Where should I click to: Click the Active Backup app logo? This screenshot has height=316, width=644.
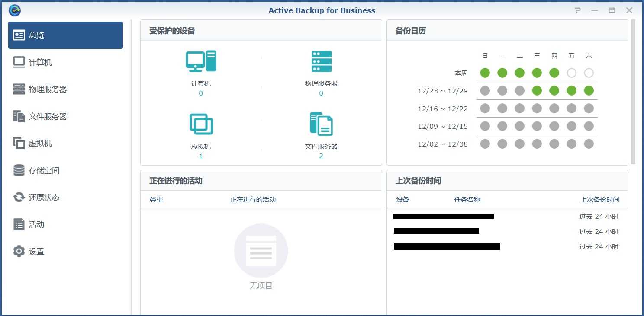pyautogui.click(x=15, y=10)
